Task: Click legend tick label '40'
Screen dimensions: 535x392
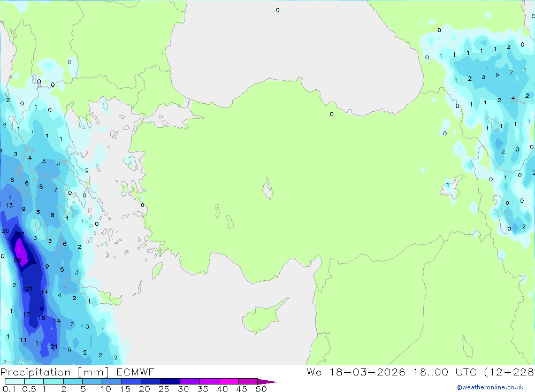Action: pyautogui.click(x=222, y=389)
